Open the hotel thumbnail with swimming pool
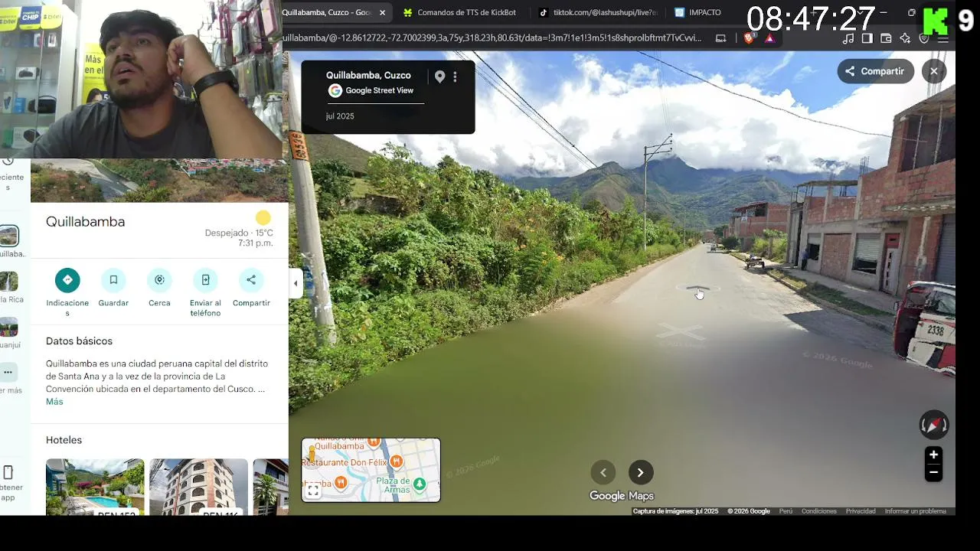This screenshot has width=980, height=551. 95,487
